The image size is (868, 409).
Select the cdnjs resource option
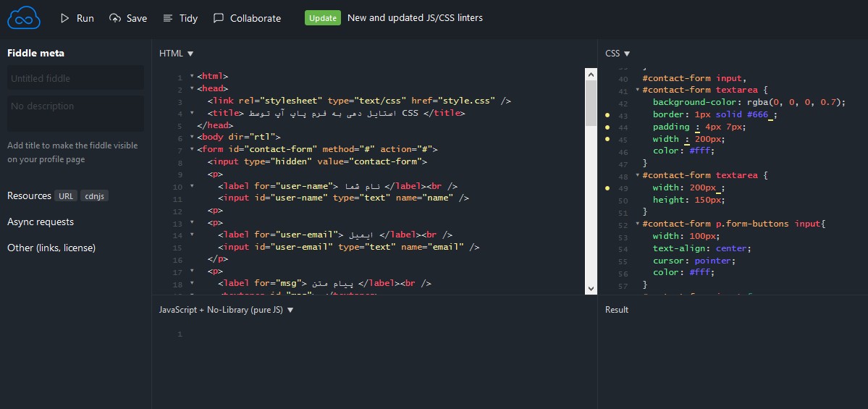coord(94,196)
